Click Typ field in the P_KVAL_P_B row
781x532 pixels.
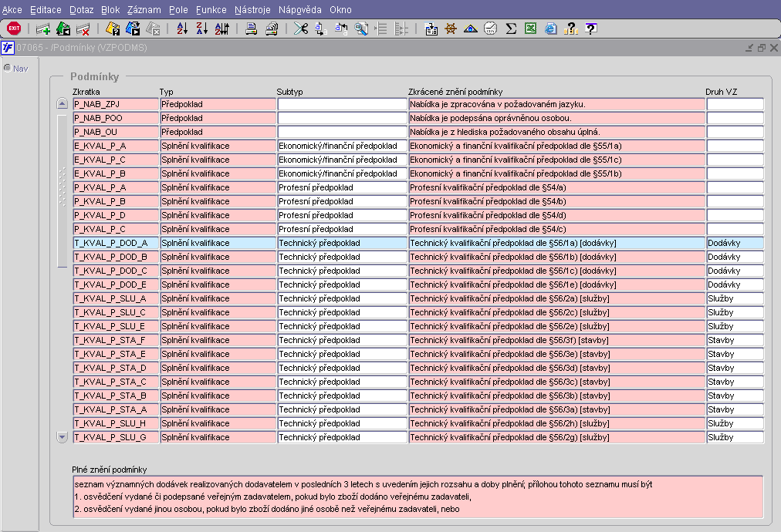[218, 201]
